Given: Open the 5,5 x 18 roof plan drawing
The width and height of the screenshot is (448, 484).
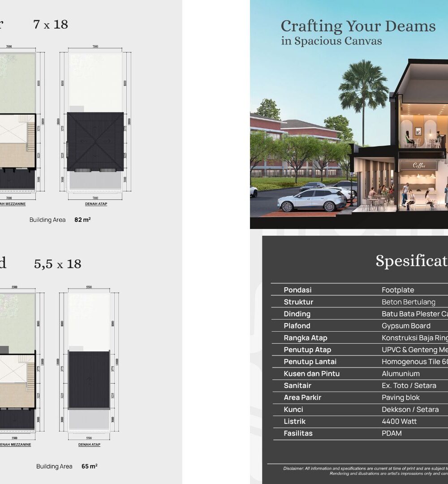Looking at the screenshot, I should point(89,362).
